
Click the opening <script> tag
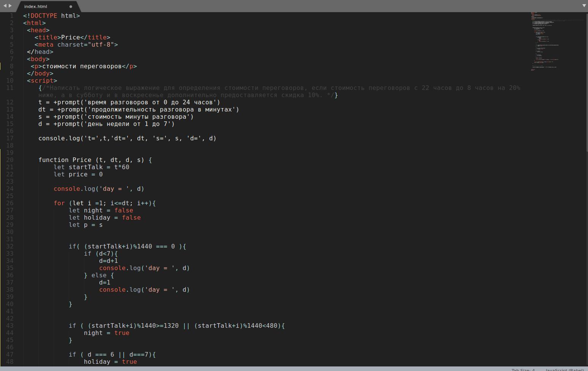pos(42,80)
